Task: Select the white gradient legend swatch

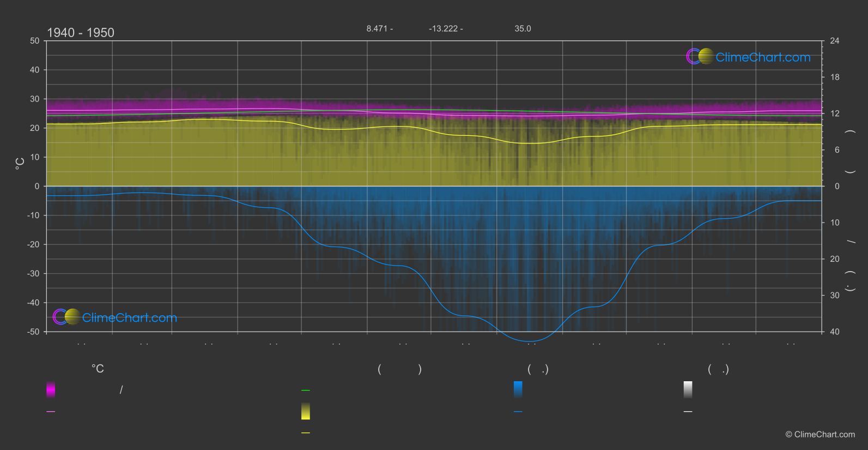Action: [x=688, y=389]
